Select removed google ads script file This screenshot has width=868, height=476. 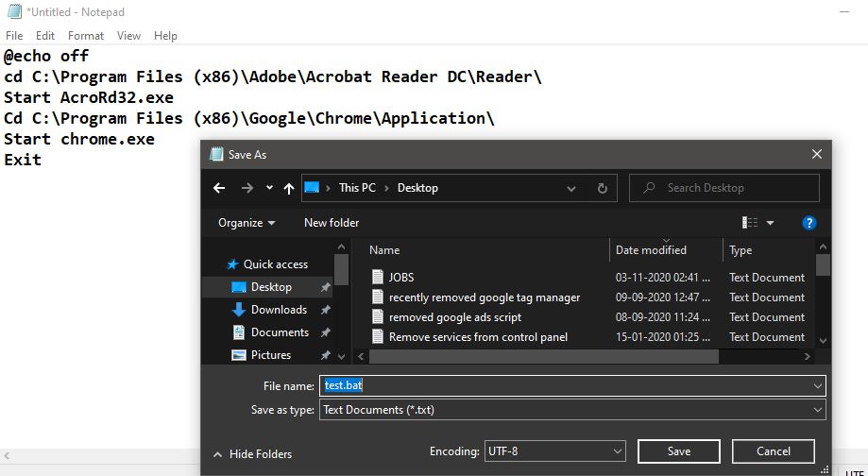coord(455,317)
